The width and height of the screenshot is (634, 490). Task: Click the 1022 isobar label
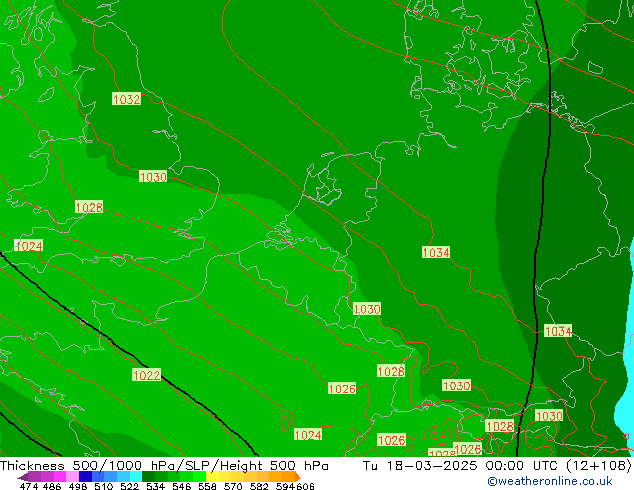[146, 375]
